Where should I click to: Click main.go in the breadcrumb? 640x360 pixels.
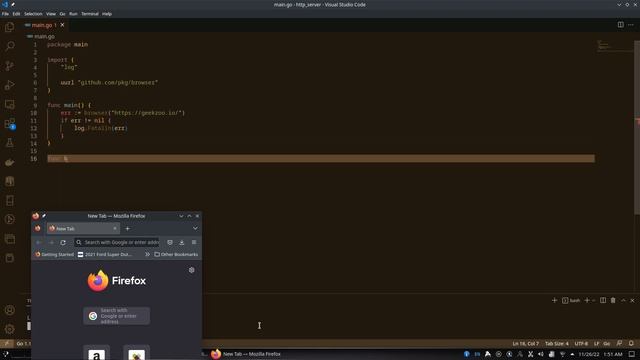(44, 36)
